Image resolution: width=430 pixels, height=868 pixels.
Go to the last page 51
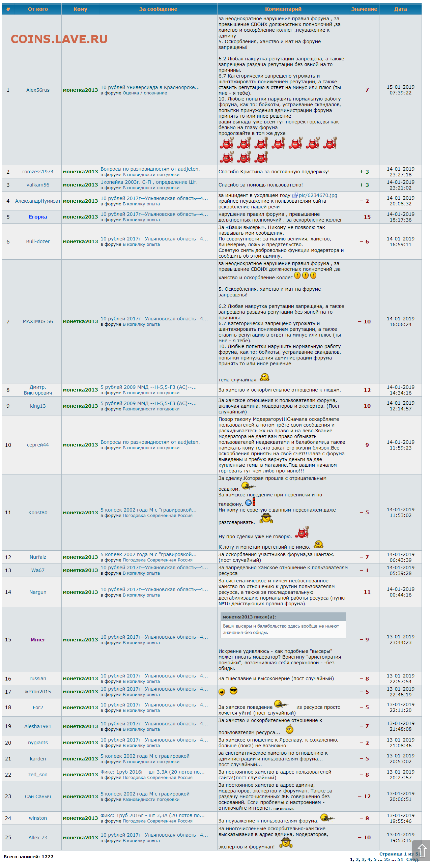[400, 859]
